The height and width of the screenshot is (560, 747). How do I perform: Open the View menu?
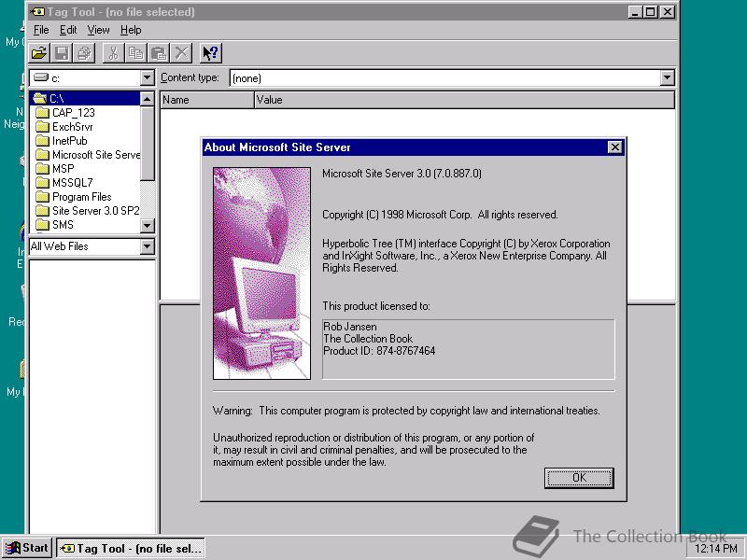98,30
